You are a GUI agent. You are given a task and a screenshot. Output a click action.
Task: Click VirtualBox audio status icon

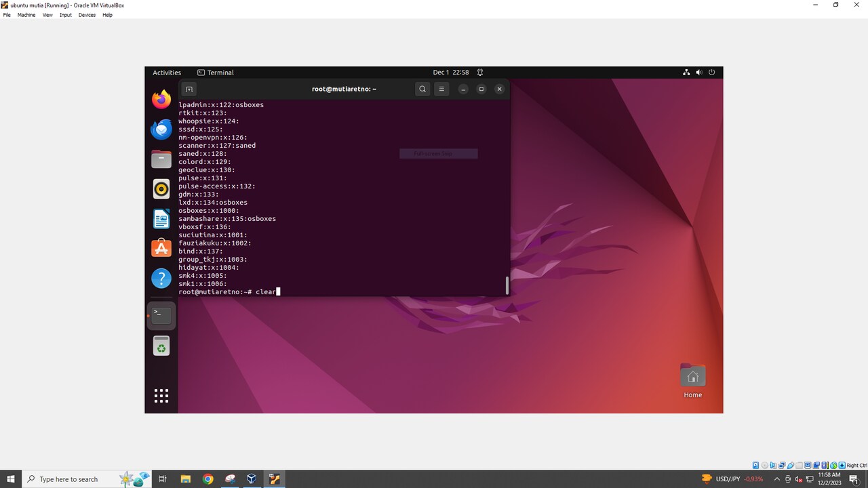[x=773, y=465]
